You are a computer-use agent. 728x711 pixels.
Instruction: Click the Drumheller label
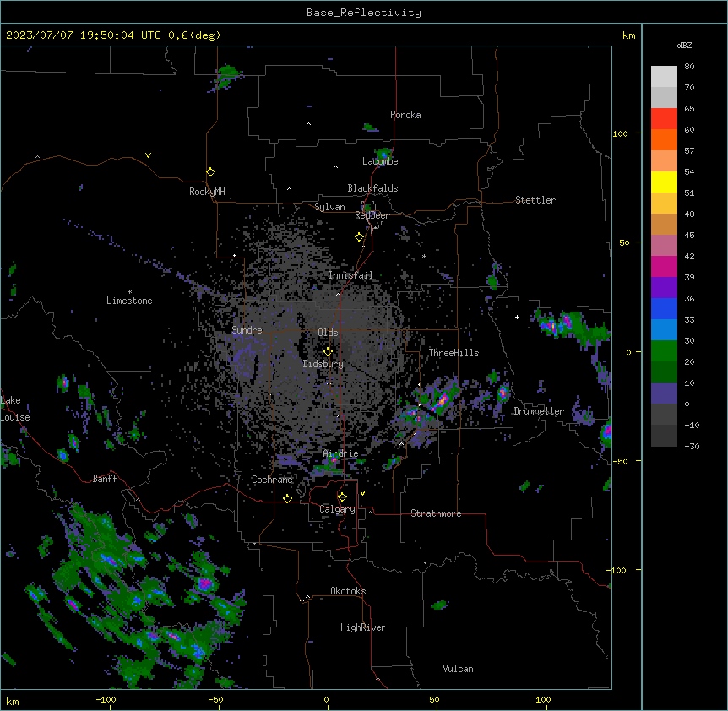pos(539,411)
